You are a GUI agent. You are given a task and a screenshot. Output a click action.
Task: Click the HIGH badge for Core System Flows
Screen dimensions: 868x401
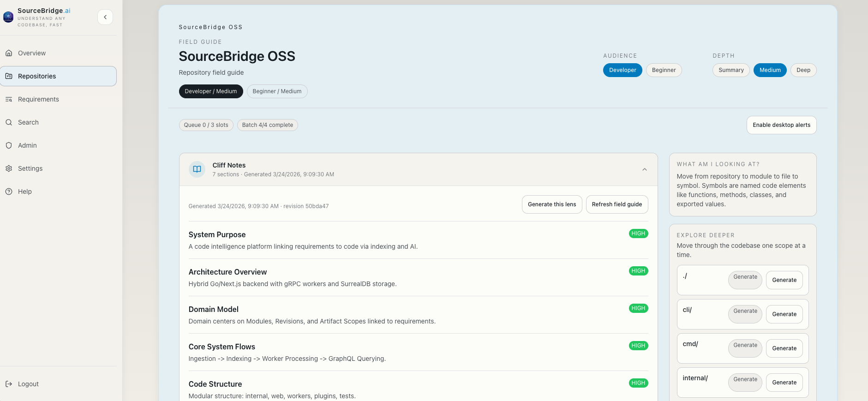click(638, 346)
